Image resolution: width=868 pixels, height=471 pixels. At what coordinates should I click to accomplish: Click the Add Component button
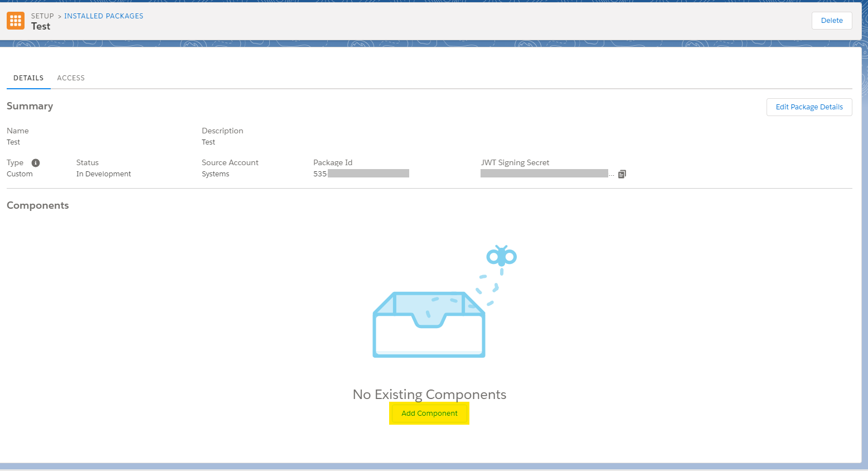pyautogui.click(x=429, y=413)
